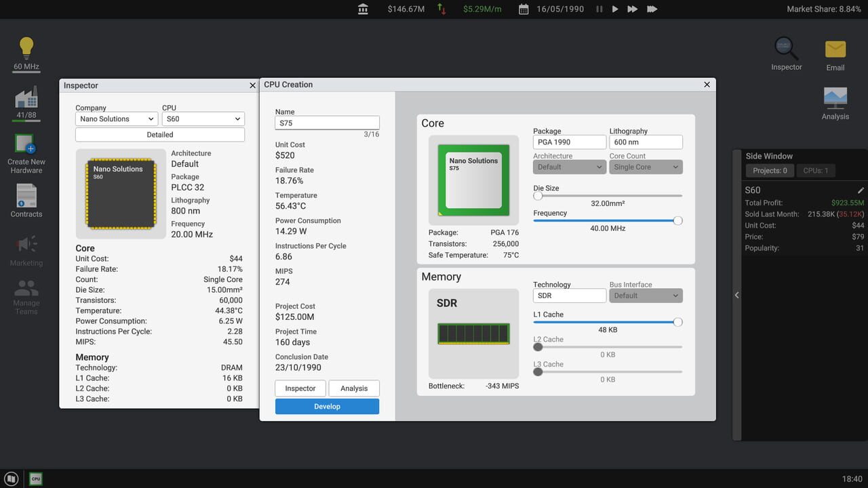
Task: Click the bank building icon in the top bar
Action: point(363,9)
